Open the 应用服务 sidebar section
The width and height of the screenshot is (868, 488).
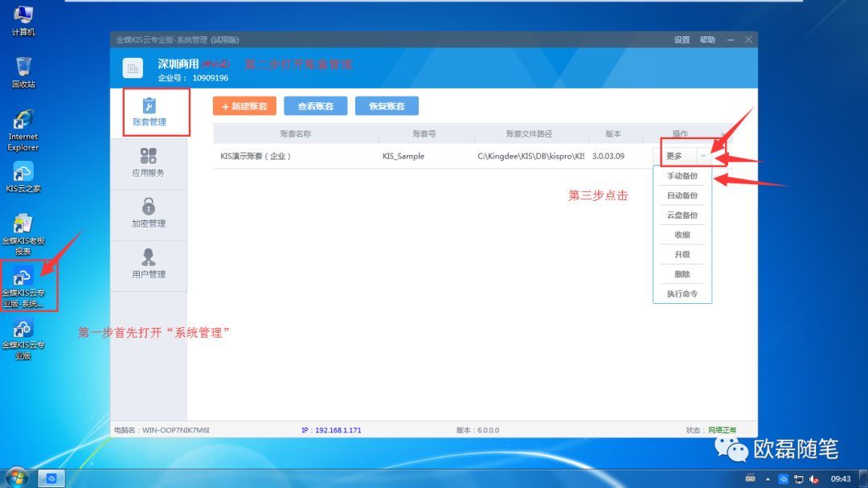pos(149,162)
